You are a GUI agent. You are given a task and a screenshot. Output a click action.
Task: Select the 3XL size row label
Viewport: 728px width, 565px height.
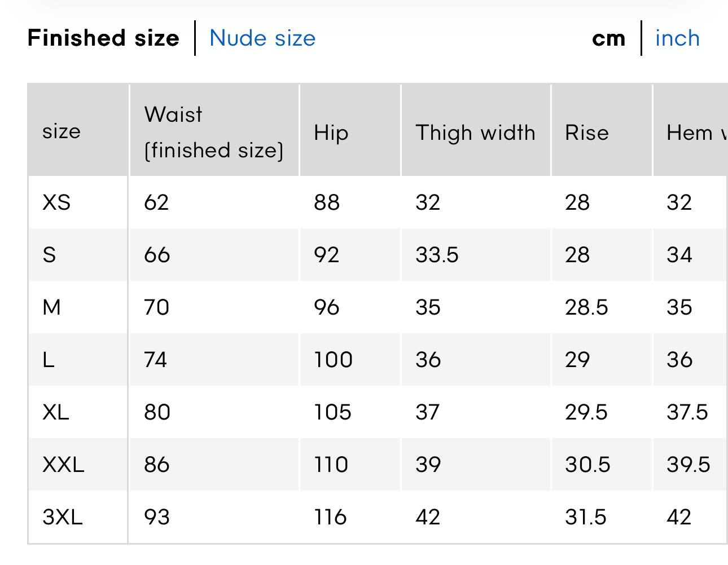[63, 517]
